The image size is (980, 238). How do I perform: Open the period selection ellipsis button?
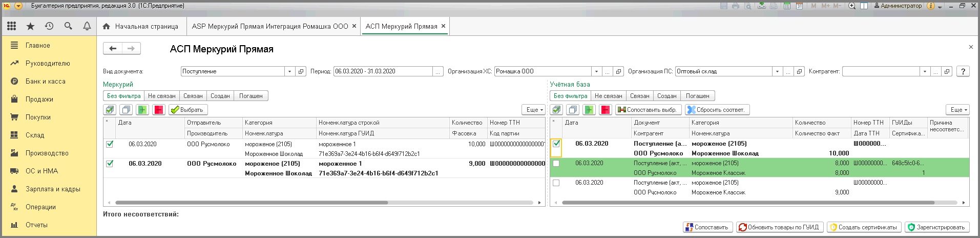point(438,71)
